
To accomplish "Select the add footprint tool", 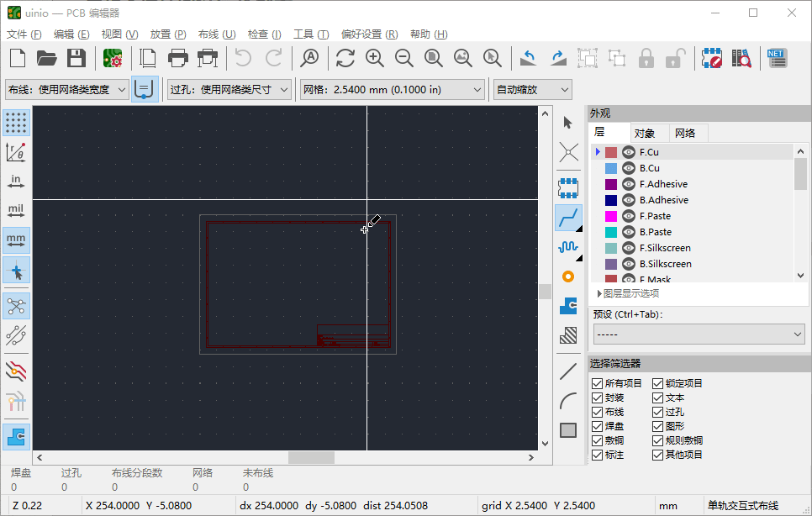I will pyautogui.click(x=568, y=188).
